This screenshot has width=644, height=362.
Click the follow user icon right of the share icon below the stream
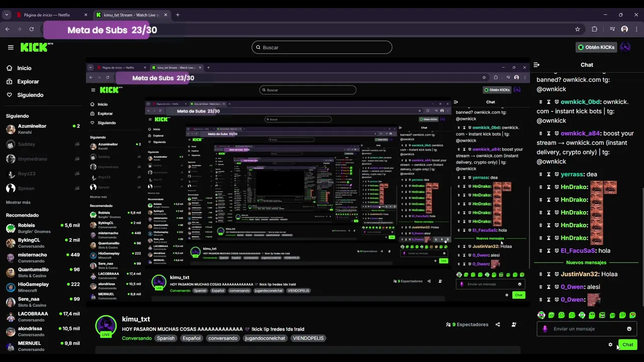[514, 325]
